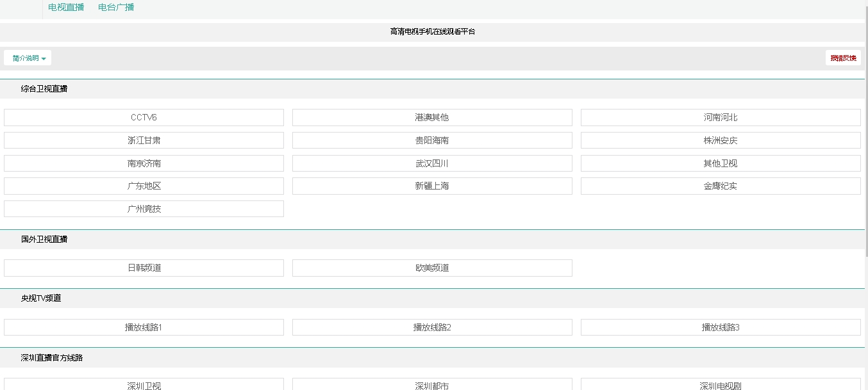Image resolution: width=868 pixels, height=390 pixels.
Task: Open the 电视直播 tab
Action: (66, 8)
